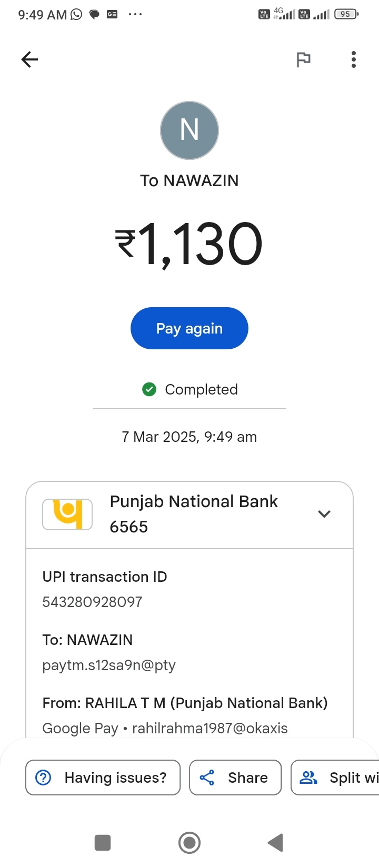The image size is (379, 868).
Task: Tap the NAWAZIN avatar circle
Action: click(x=189, y=130)
